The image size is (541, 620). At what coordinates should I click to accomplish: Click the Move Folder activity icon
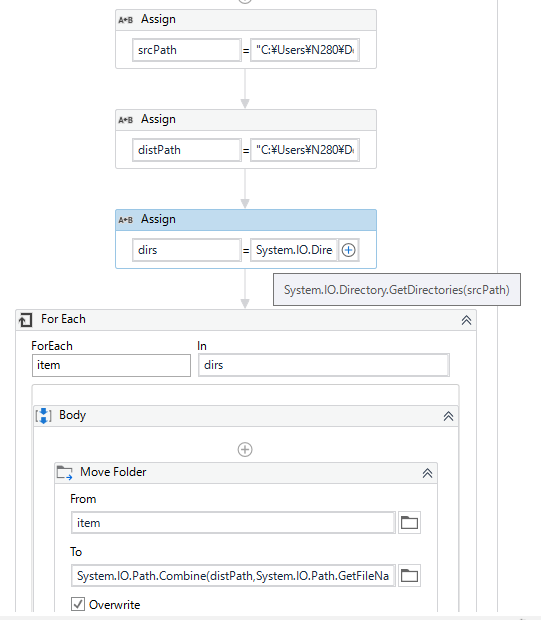pos(64,473)
